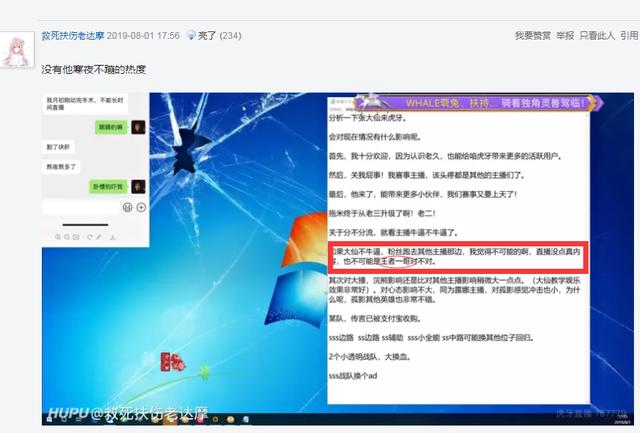Open user profile 救死扶伤老达摩
The image size is (640, 433).
[x=73, y=36]
